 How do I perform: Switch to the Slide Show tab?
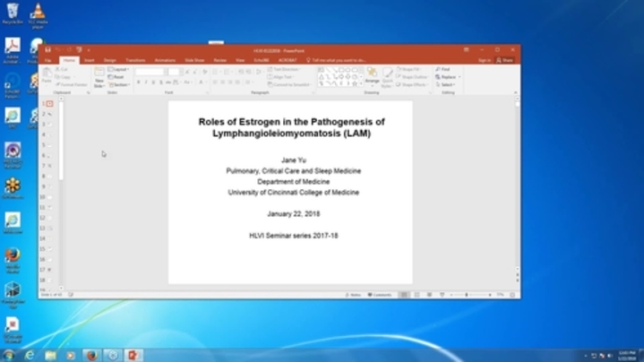coord(194,60)
